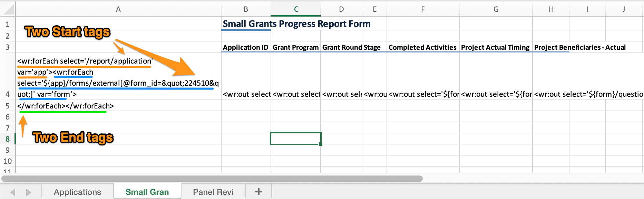Click the add new sheet plus icon
The image size is (644, 199).
[258, 192]
